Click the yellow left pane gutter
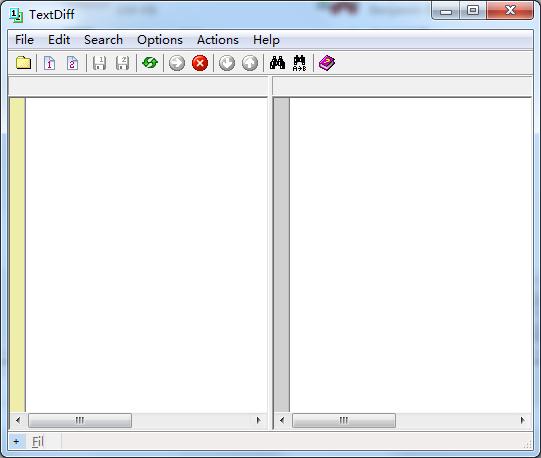The image size is (541, 458). click(x=17, y=255)
